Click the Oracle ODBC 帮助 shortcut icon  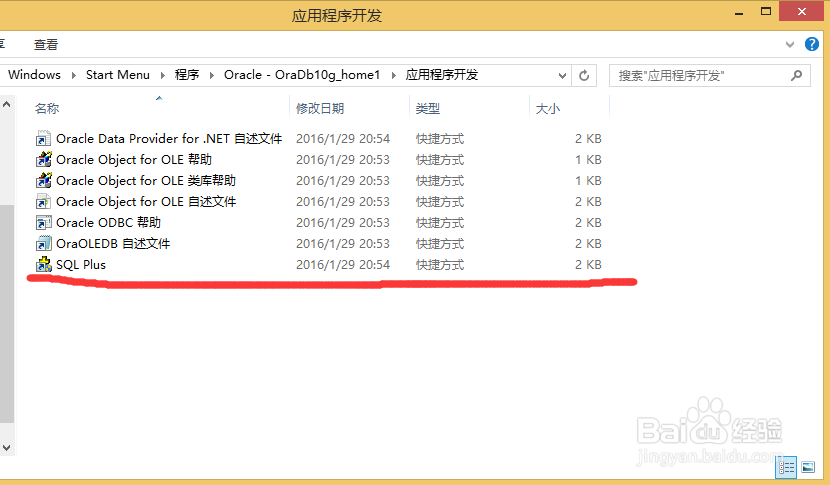click(43, 222)
